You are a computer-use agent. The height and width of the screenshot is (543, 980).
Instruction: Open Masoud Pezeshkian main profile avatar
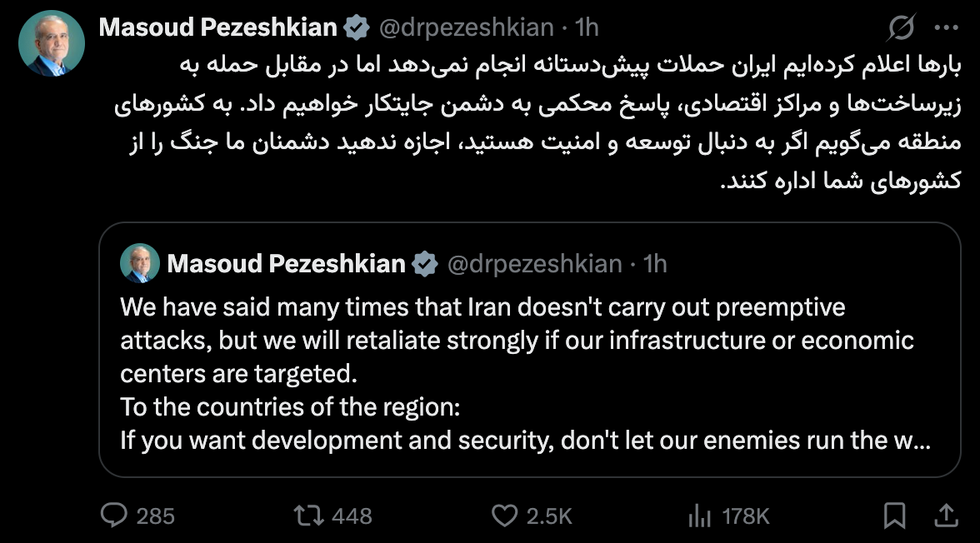click(52, 43)
